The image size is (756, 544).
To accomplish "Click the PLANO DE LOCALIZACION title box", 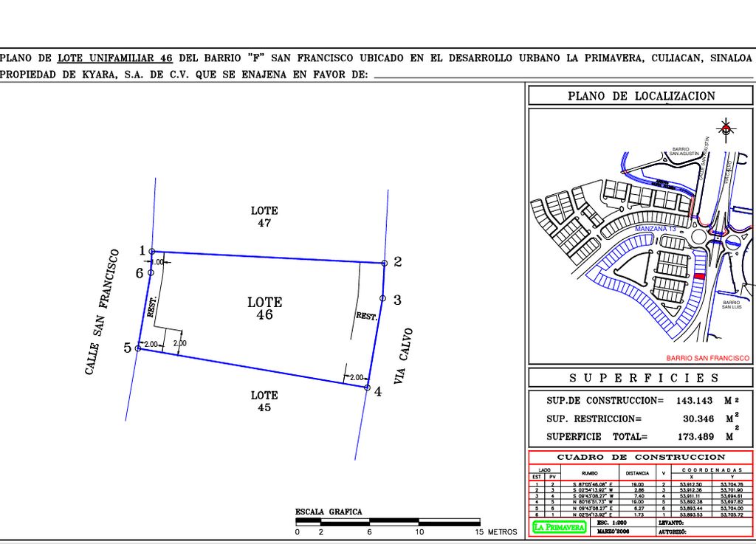I will (641, 96).
